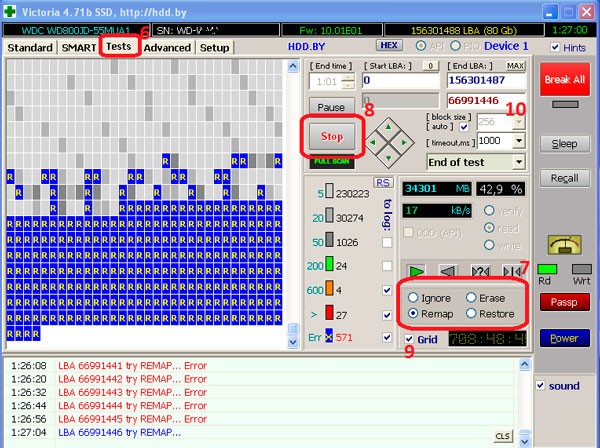Click the log pane scroll up arrow
Viewport: 600px width, 448px height.
coord(525,365)
